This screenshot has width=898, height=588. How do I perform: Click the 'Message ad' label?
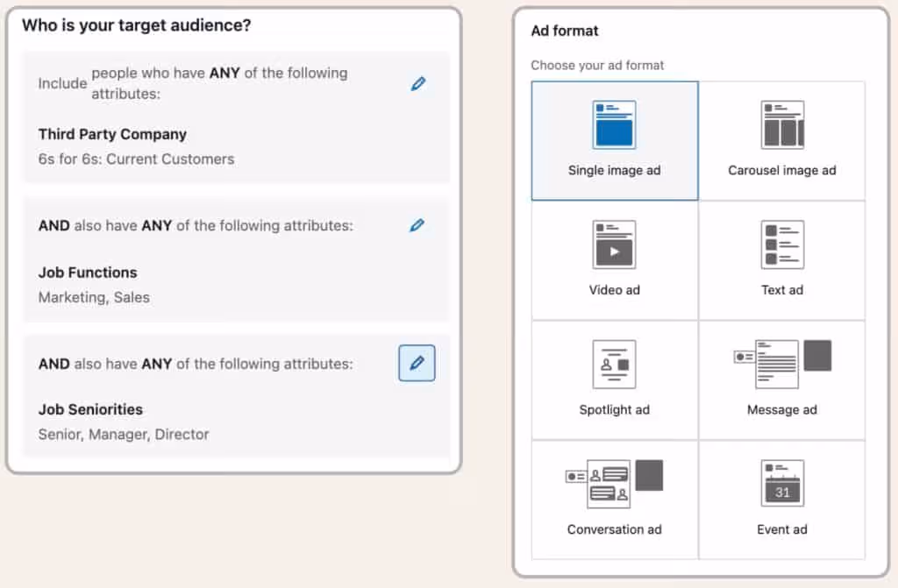tap(782, 409)
